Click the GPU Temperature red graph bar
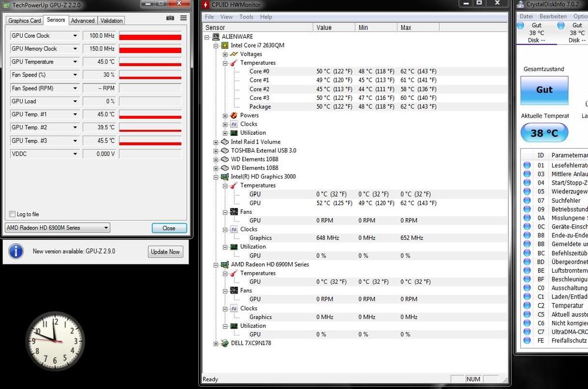 pos(150,62)
